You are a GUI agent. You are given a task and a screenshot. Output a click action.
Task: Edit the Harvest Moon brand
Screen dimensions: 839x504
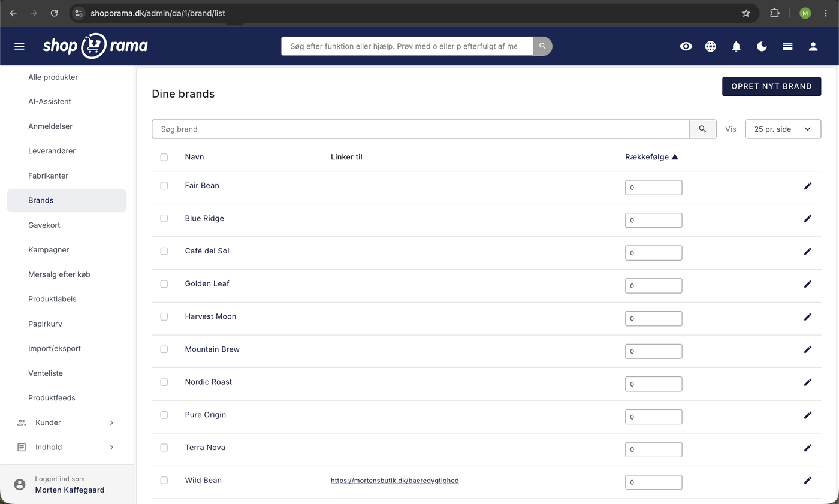(x=808, y=316)
